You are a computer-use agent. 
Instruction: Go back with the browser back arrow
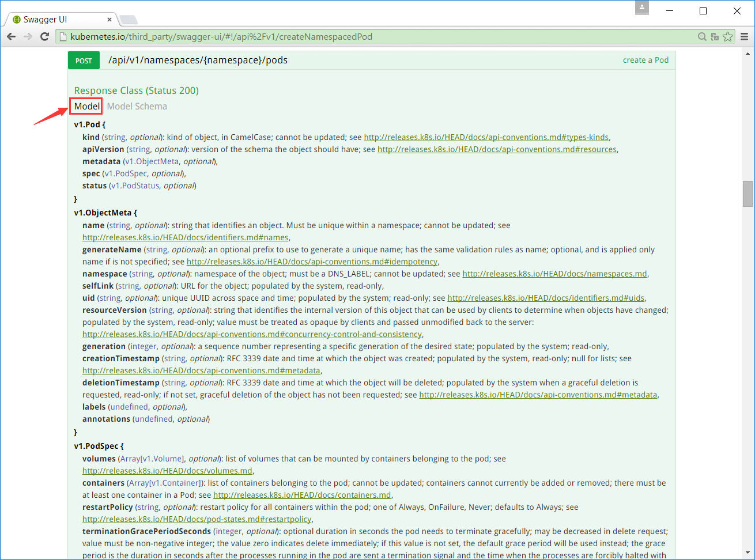click(x=11, y=36)
